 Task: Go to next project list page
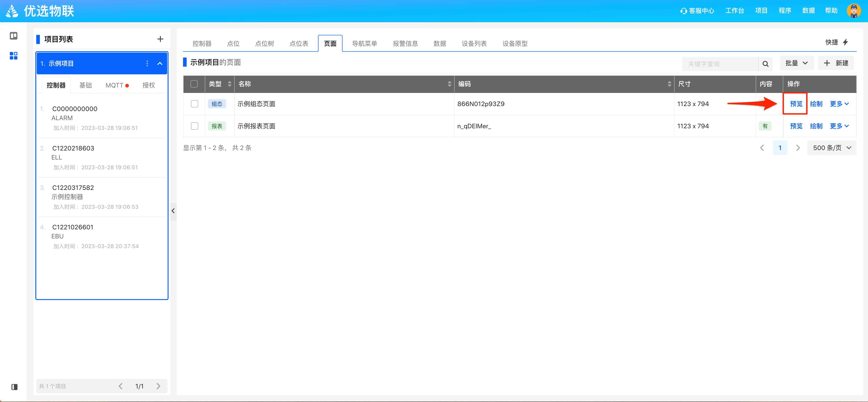pos(158,386)
